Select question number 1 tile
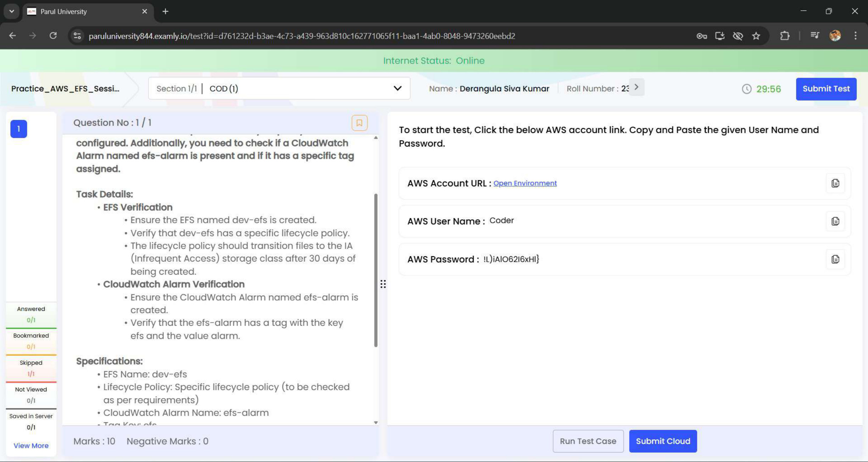 coord(18,129)
